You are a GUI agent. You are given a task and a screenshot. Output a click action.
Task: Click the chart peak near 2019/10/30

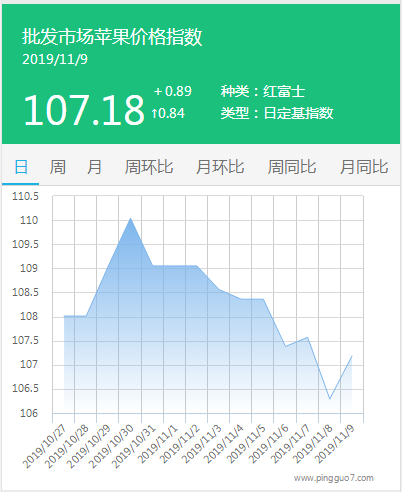(130, 219)
